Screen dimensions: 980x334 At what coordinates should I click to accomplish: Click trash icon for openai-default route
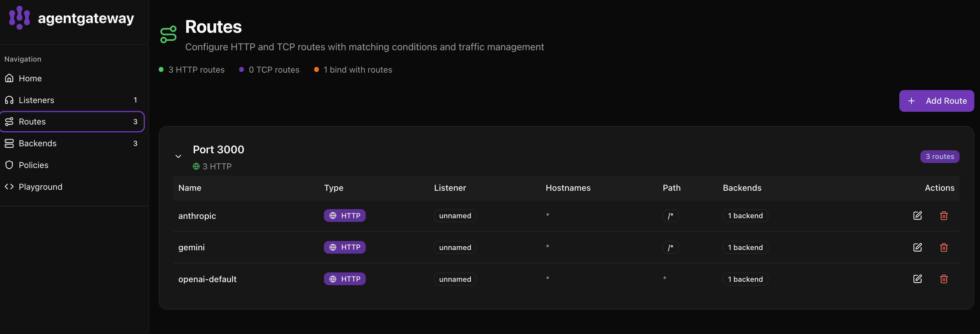click(x=943, y=279)
